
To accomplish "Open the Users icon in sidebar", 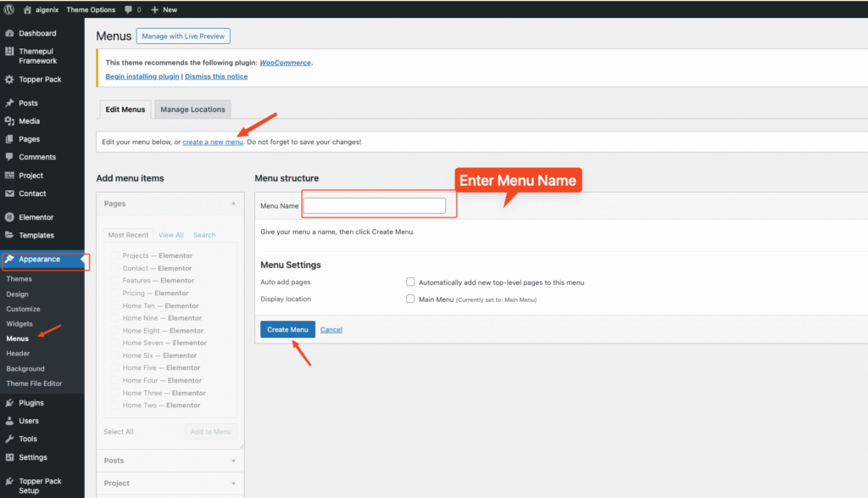I will coord(9,421).
